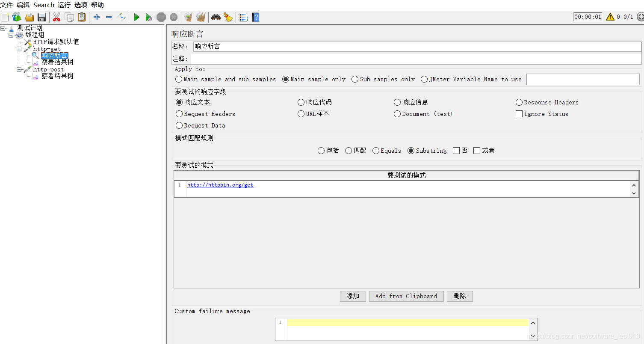Select URL样本 radio button
Screen dimensions: 644x344
(301, 114)
